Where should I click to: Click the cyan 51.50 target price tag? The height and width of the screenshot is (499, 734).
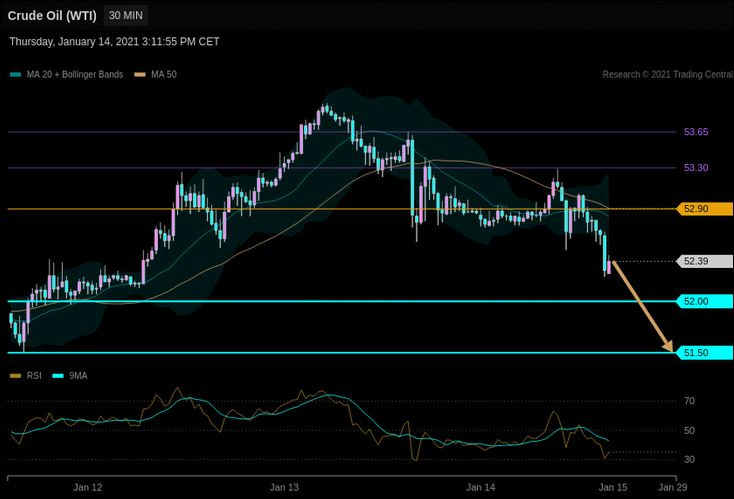[705, 353]
